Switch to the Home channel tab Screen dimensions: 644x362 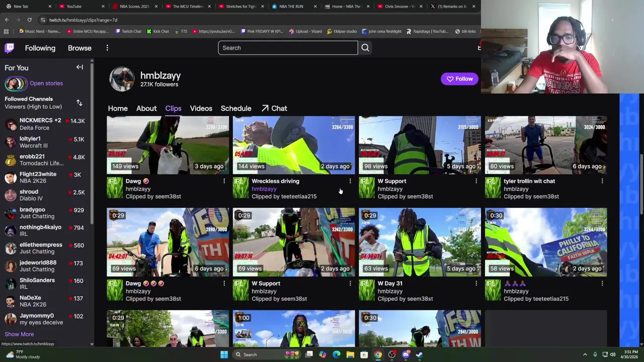point(118,109)
